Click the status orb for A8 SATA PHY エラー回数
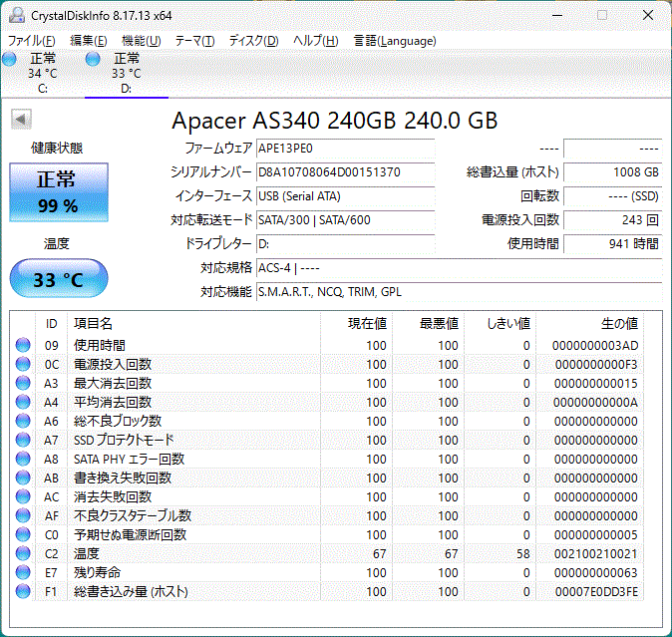 pyautogui.click(x=23, y=459)
